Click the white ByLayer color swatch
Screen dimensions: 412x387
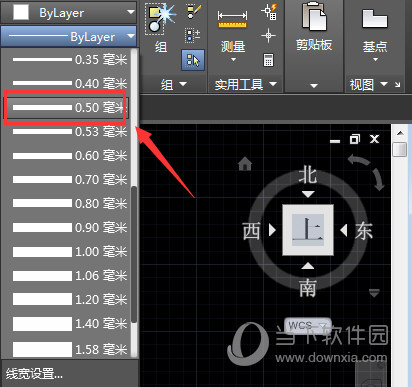21,12
